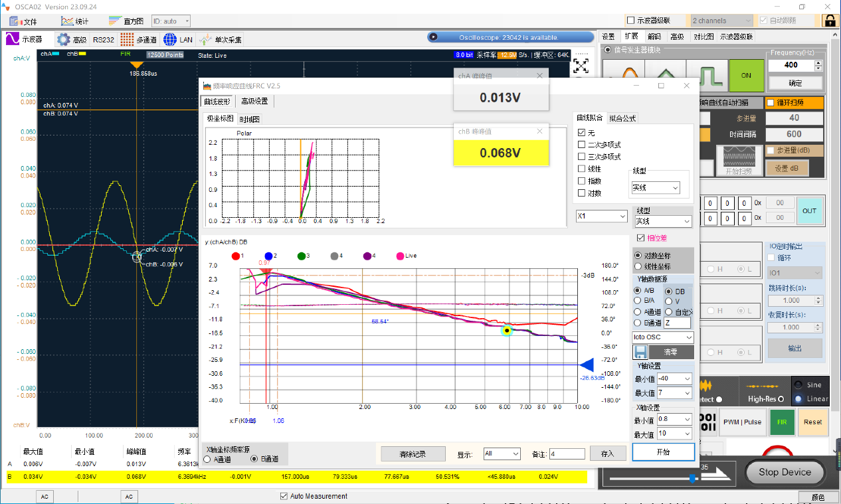Click the green legend dot for curve 3
Viewport: 841px width, 504px height.
[x=301, y=256]
